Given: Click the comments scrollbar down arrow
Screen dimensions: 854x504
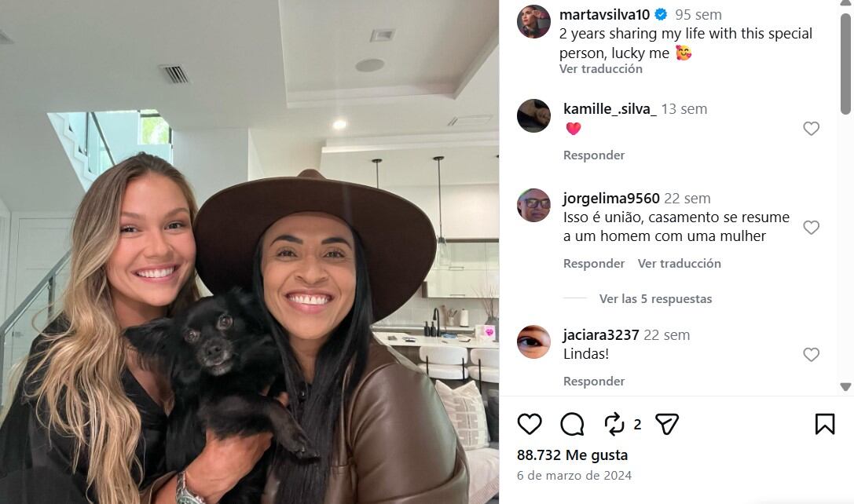Looking at the screenshot, I should tap(845, 387).
